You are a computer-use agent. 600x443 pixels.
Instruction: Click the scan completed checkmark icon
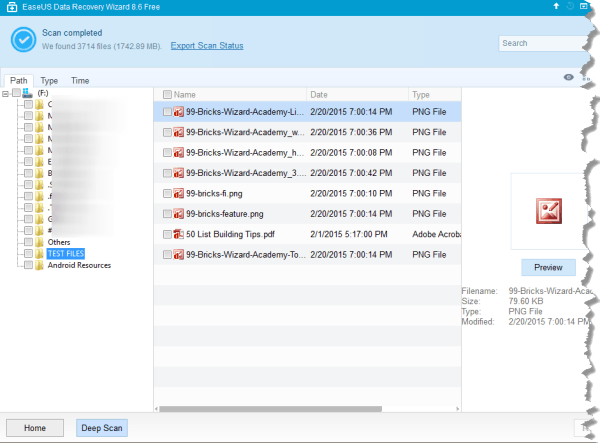pos(23,39)
